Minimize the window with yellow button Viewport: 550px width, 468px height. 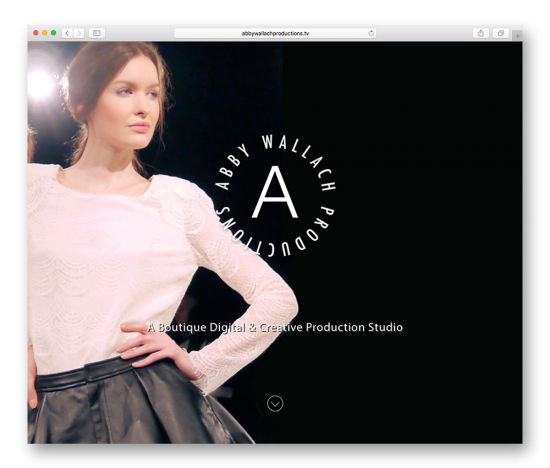tap(45, 33)
